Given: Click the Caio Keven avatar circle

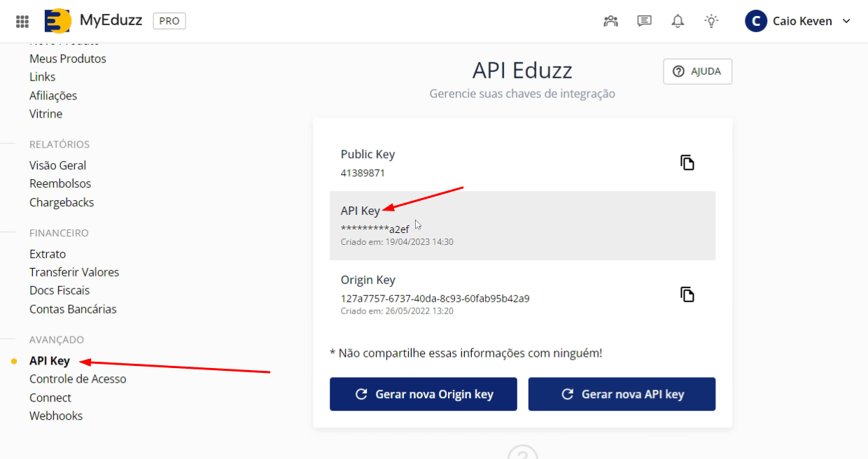Looking at the screenshot, I should (x=756, y=21).
